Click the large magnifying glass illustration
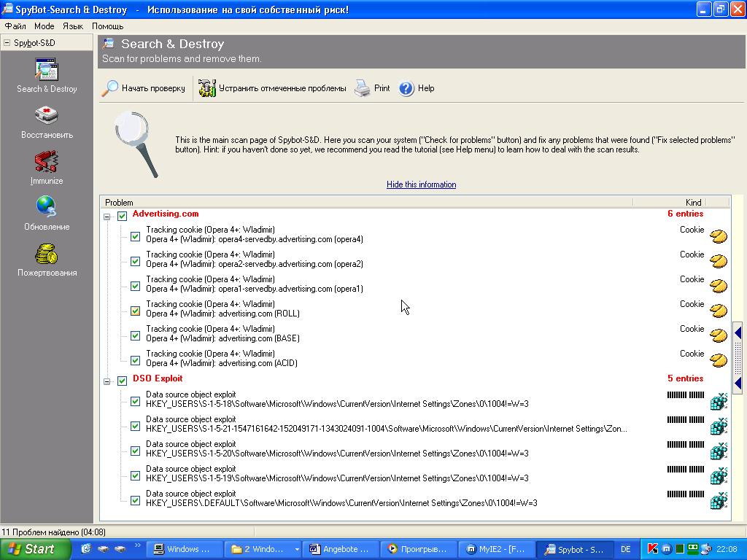 coord(137,144)
